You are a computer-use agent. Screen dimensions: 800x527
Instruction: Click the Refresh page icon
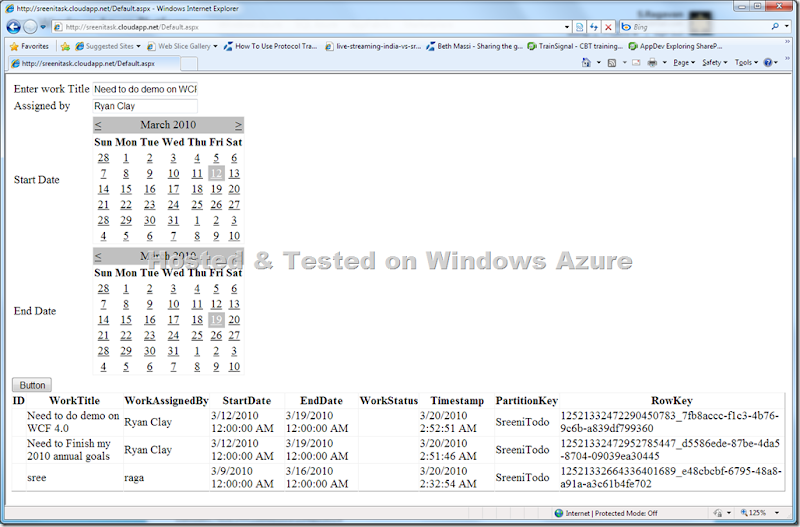594,27
